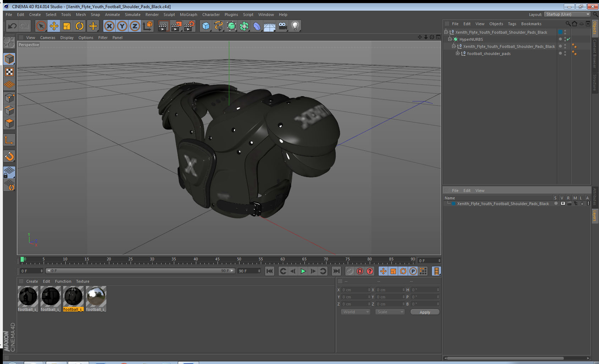The height and width of the screenshot is (364, 599).
Task: Switch to Polygons mode
Action: pyautogui.click(x=10, y=123)
